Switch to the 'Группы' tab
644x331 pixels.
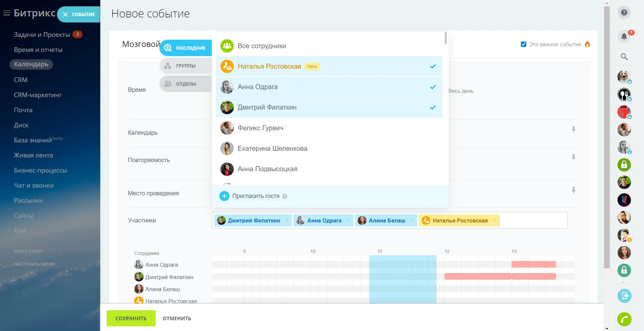pyautogui.click(x=185, y=66)
